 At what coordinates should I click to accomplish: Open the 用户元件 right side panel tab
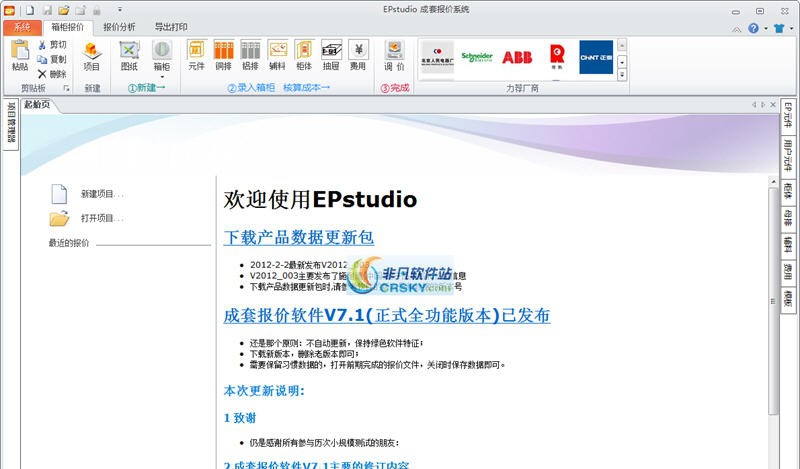click(x=788, y=156)
